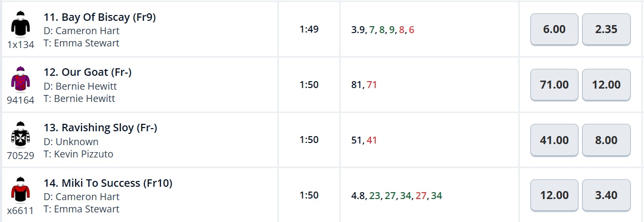The width and height of the screenshot is (644, 222).
Task: Select Miki To Success place odds 3.40
Action: tap(606, 196)
